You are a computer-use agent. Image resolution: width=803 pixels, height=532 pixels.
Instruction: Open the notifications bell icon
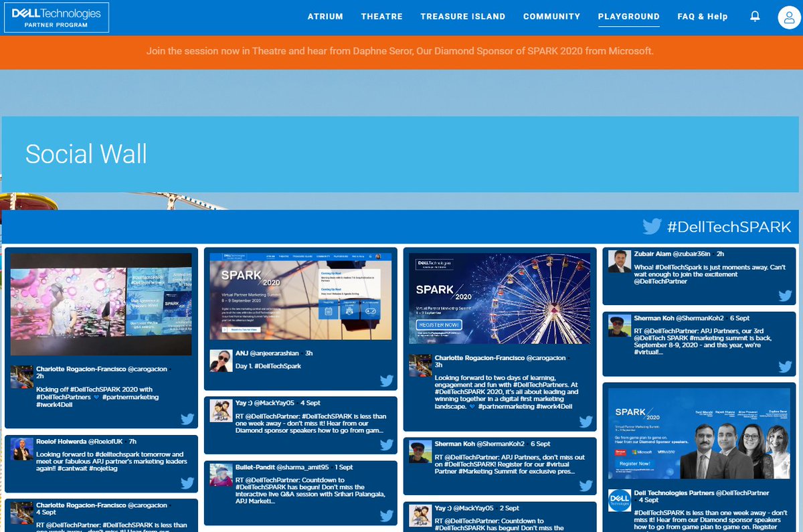755,17
